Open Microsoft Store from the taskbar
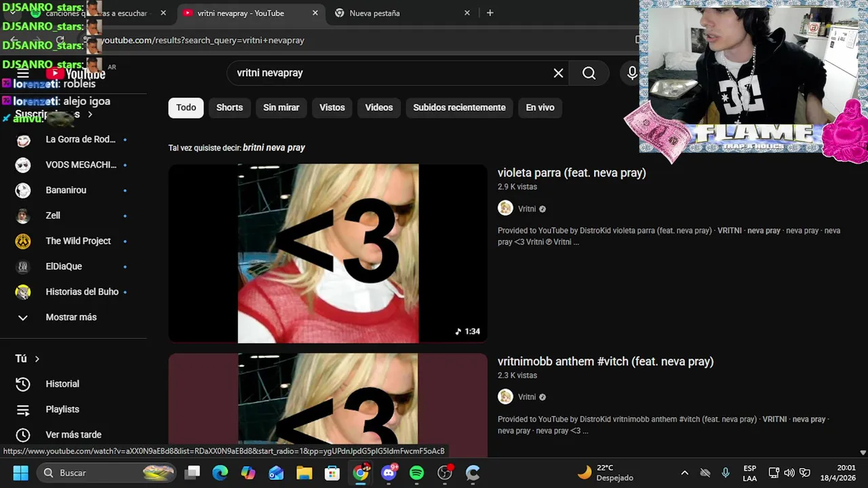This screenshot has height=488, width=868. click(x=332, y=472)
